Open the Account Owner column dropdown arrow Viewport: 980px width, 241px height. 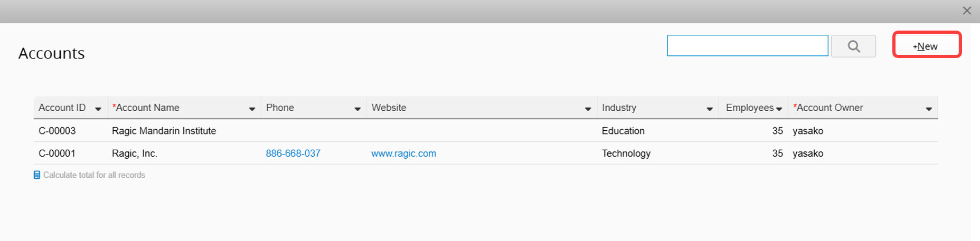click(929, 109)
